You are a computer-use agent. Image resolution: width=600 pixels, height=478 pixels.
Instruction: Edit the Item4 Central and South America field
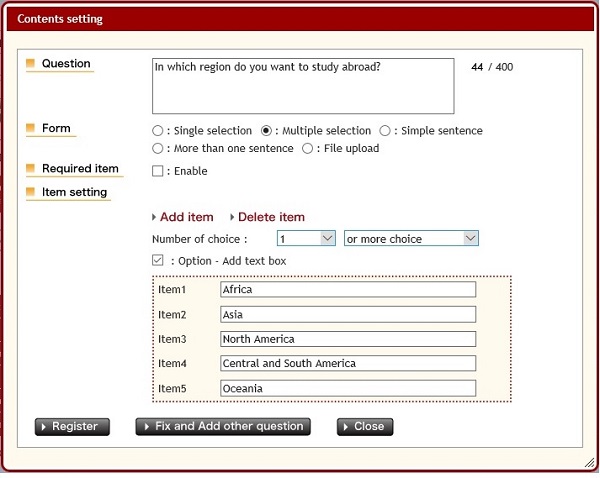pos(347,363)
